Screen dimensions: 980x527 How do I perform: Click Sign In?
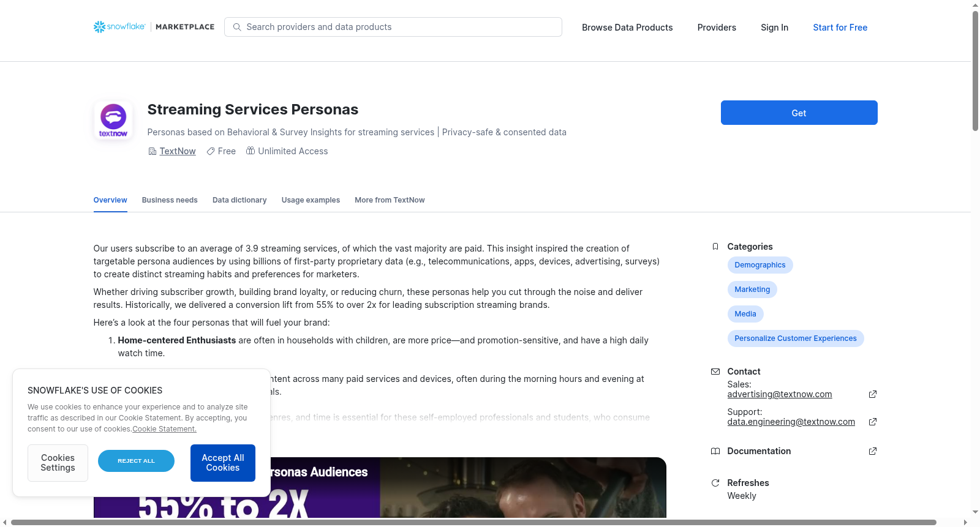tap(774, 28)
